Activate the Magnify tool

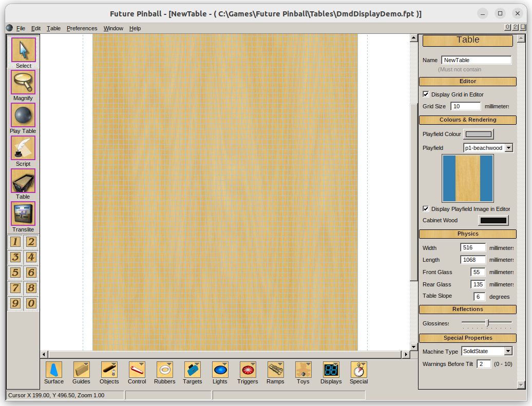click(x=23, y=83)
